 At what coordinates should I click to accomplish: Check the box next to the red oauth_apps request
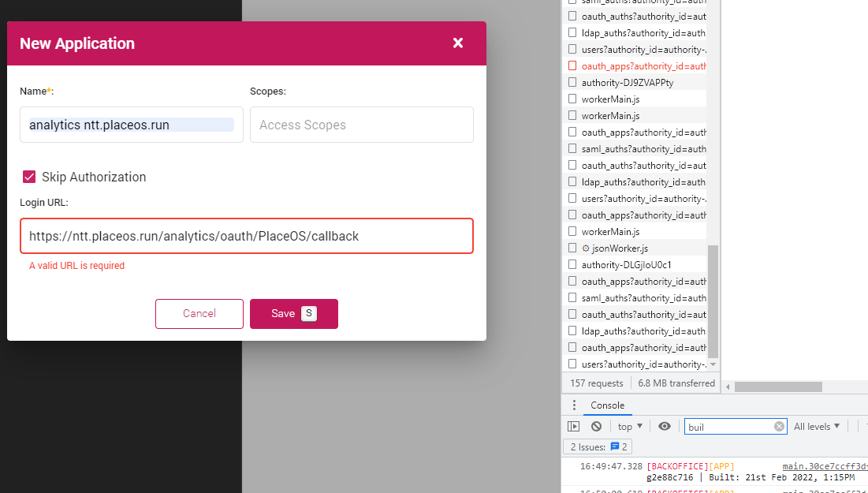click(572, 65)
